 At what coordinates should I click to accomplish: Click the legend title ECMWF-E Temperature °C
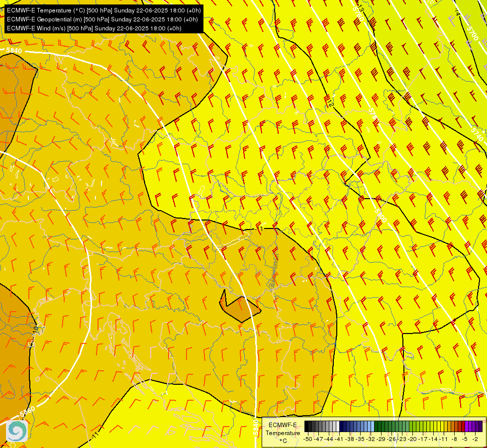click(x=283, y=433)
